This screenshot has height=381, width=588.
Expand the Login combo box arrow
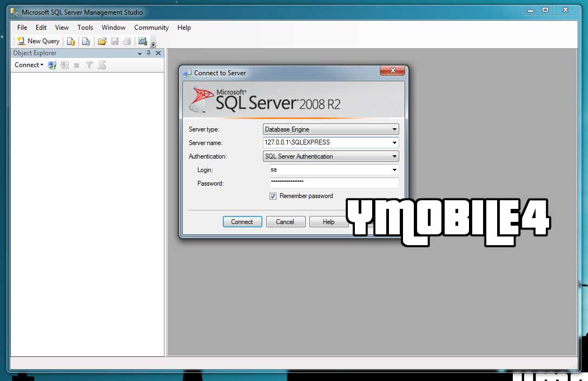click(394, 170)
